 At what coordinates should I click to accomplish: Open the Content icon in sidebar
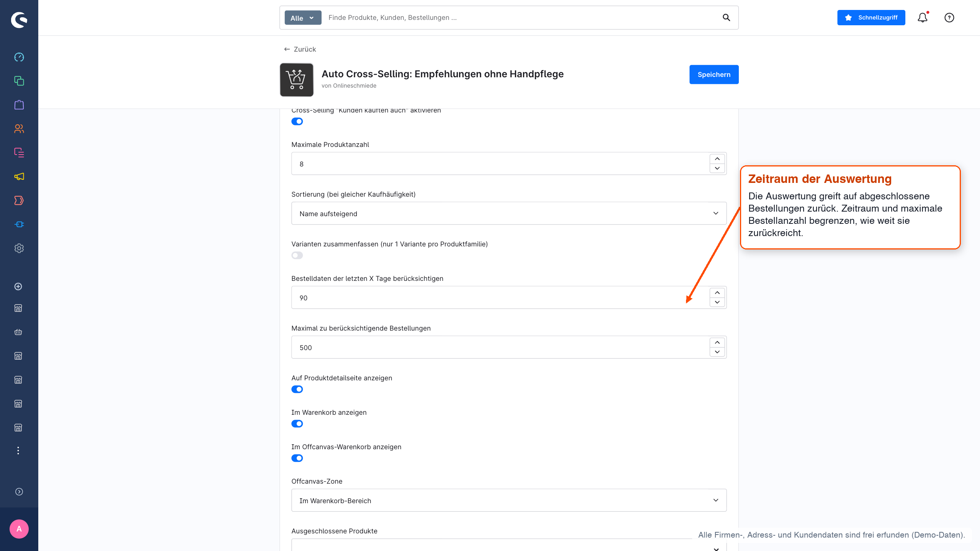(x=19, y=153)
